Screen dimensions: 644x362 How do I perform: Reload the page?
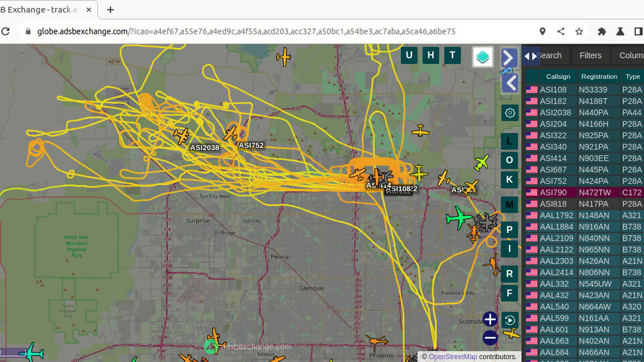coord(6,31)
